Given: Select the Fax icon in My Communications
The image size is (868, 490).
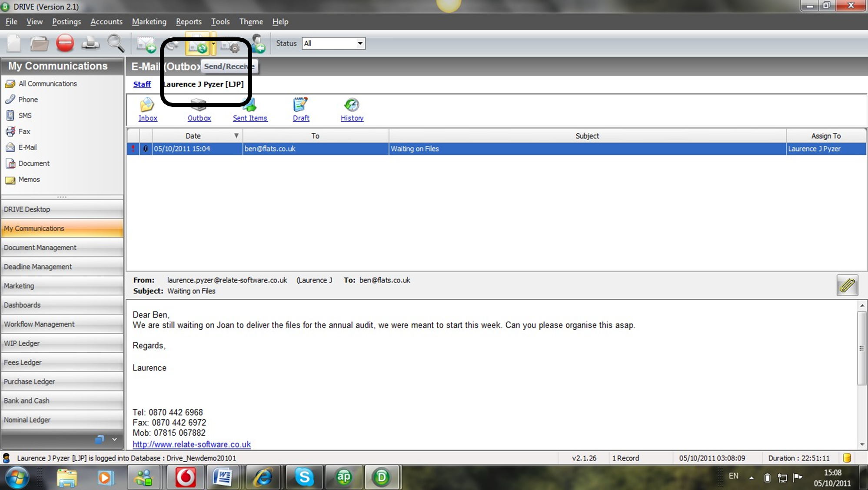Looking at the screenshot, I should click(x=10, y=131).
